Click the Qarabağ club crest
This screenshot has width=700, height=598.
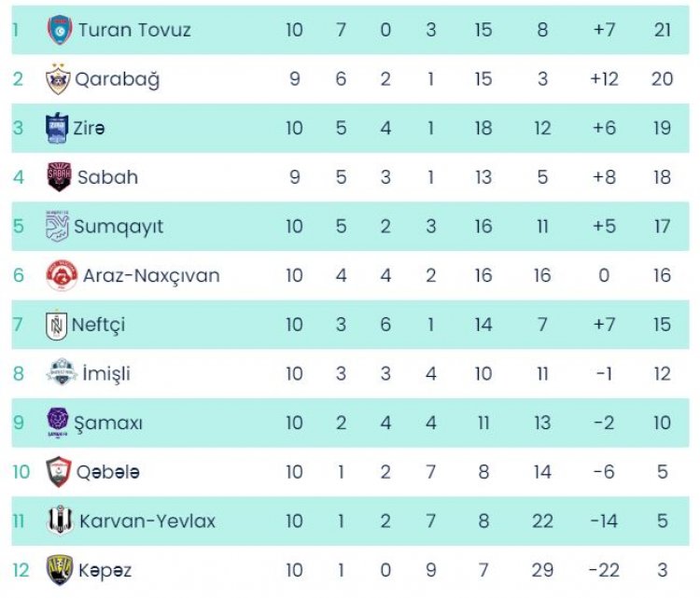[x=58, y=79]
